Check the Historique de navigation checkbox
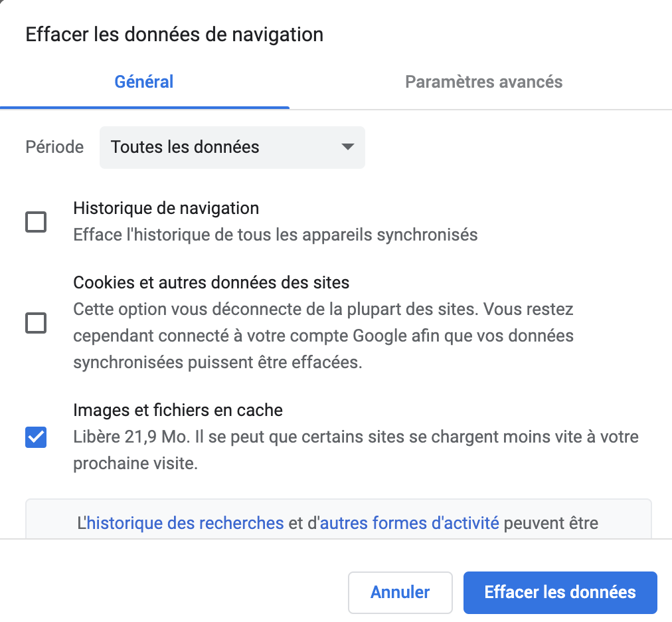The height and width of the screenshot is (622, 672). [36, 222]
